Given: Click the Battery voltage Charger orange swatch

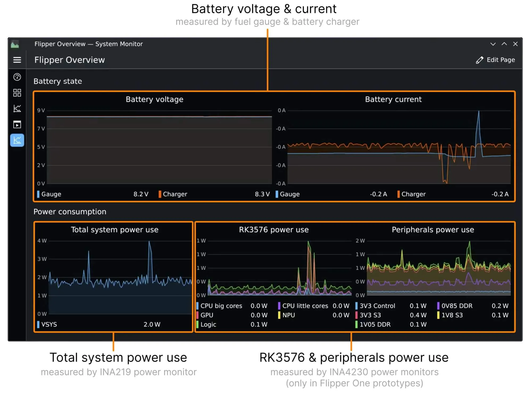Looking at the screenshot, I should (x=160, y=194).
